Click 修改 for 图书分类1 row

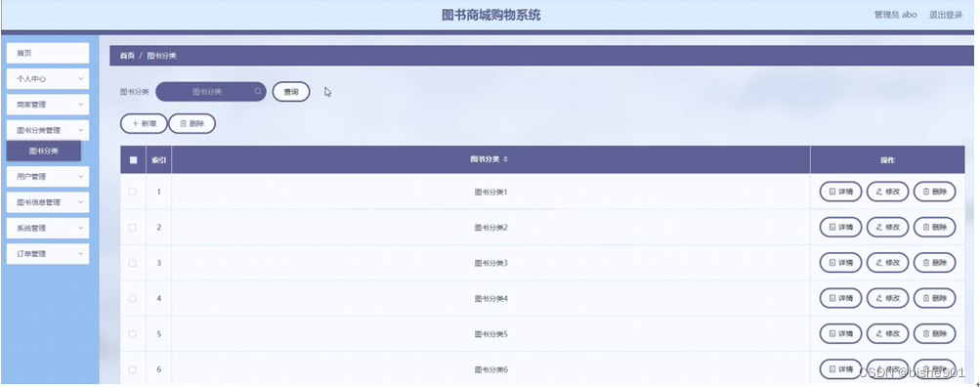click(x=887, y=192)
